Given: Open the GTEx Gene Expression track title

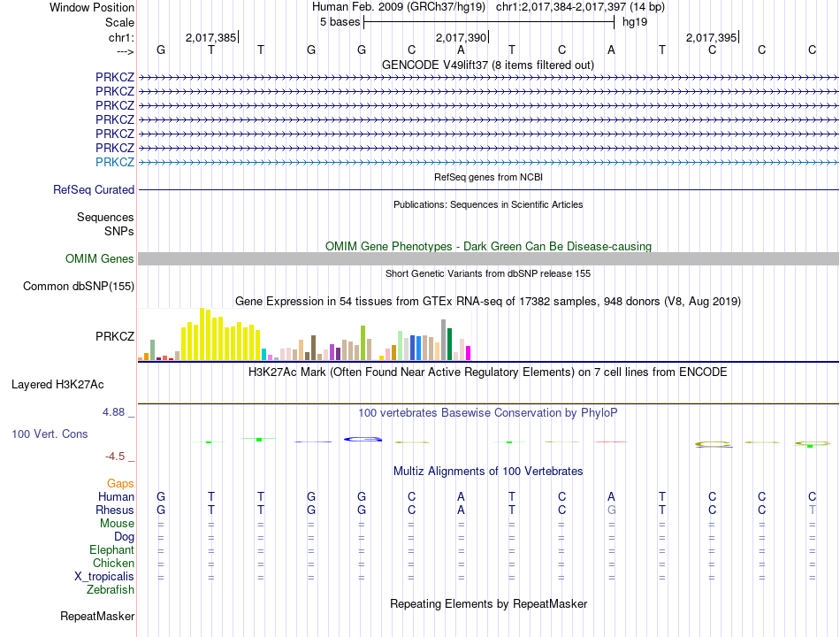Looking at the screenshot, I should coord(488,302).
